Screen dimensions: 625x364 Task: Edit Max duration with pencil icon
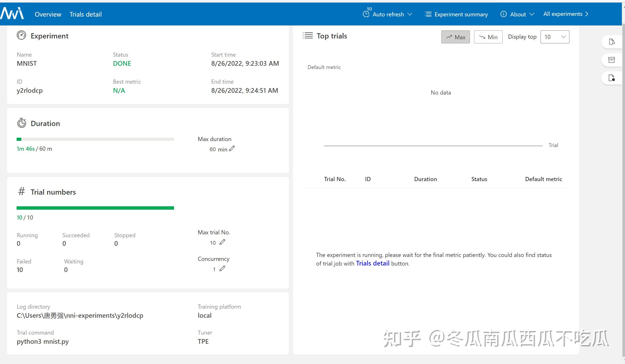pyautogui.click(x=232, y=148)
